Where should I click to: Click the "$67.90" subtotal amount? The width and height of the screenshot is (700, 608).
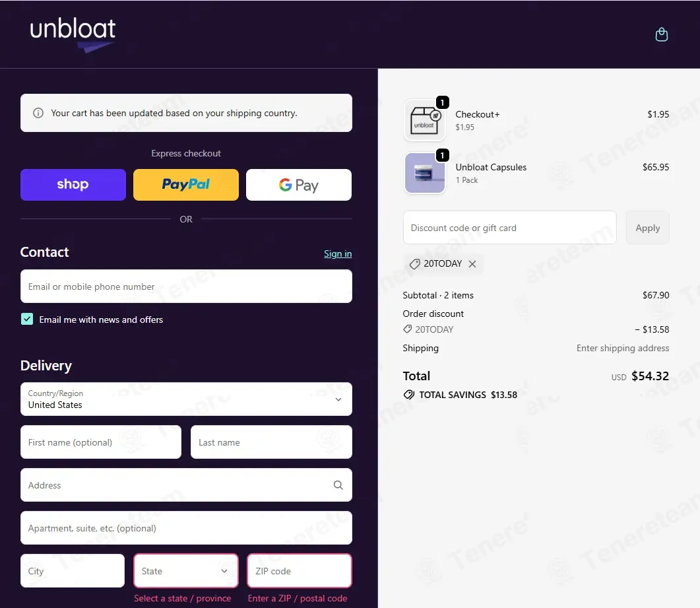coord(656,295)
